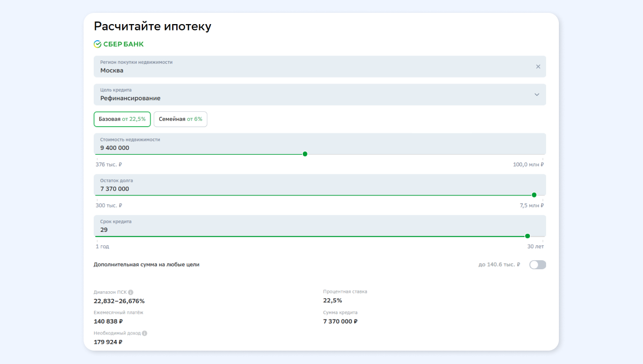643x364 pixels.
Task: Edit the Остаток долга value 7 370 000
Action: point(115,189)
